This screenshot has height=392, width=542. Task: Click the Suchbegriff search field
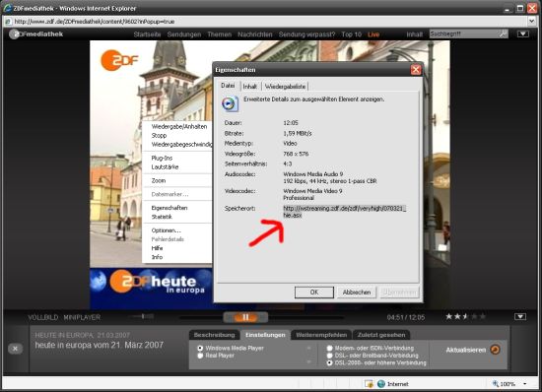[x=464, y=33]
